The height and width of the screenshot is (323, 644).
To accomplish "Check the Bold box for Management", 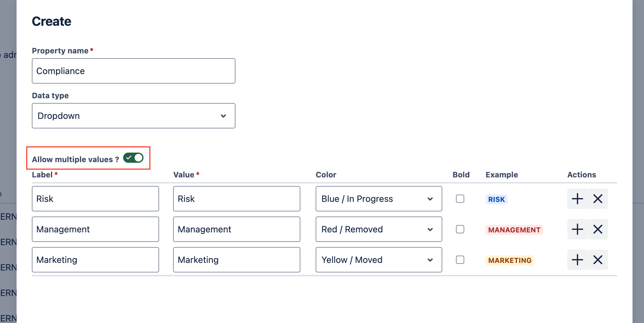I will tap(460, 229).
